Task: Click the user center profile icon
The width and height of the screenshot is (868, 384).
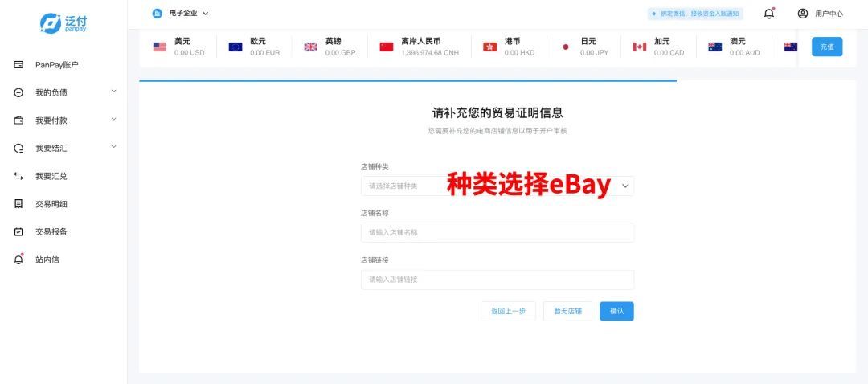Action: [802, 14]
